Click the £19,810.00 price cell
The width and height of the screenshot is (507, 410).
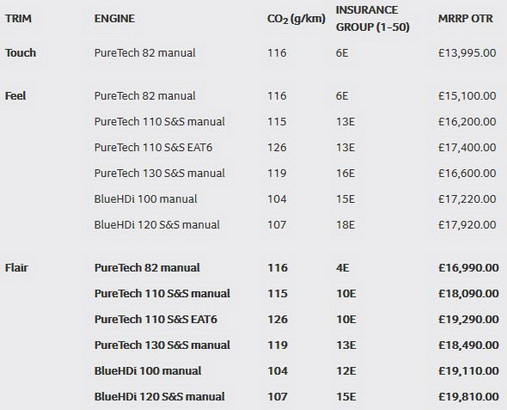coord(469,397)
